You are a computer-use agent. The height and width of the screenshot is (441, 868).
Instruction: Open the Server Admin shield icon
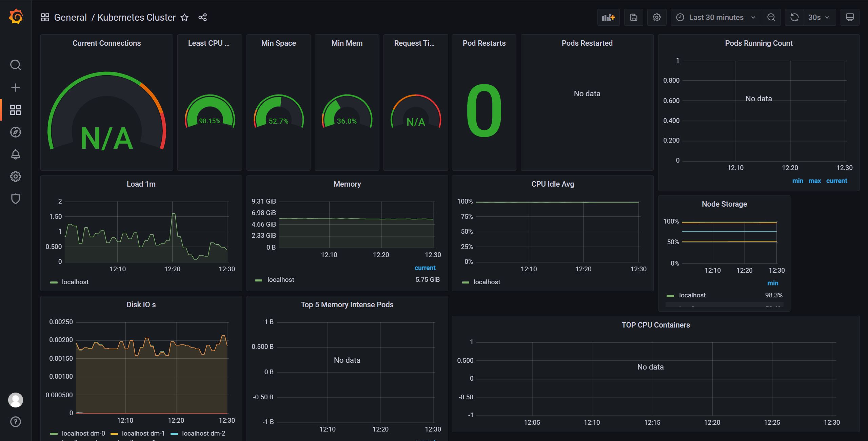[16, 199]
